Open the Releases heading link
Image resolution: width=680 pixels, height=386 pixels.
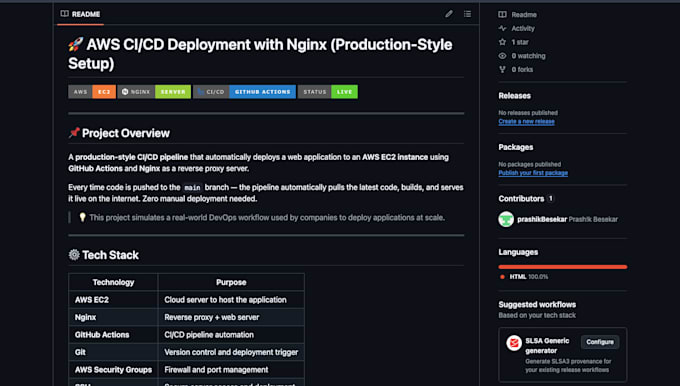tap(514, 95)
